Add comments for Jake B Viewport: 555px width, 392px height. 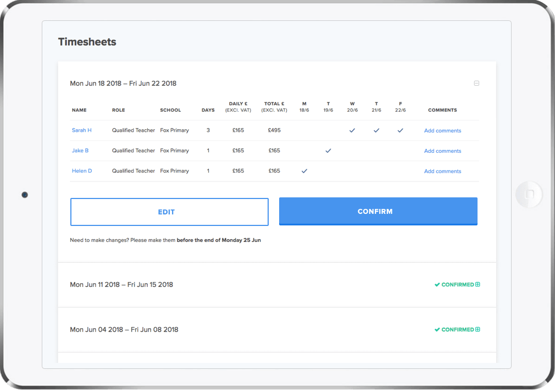pos(442,151)
